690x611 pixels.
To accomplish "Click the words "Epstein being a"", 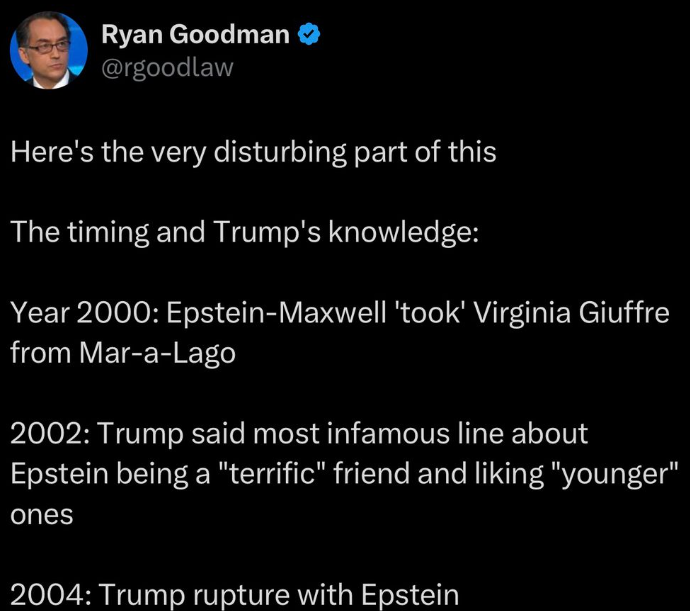I will [110, 474].
